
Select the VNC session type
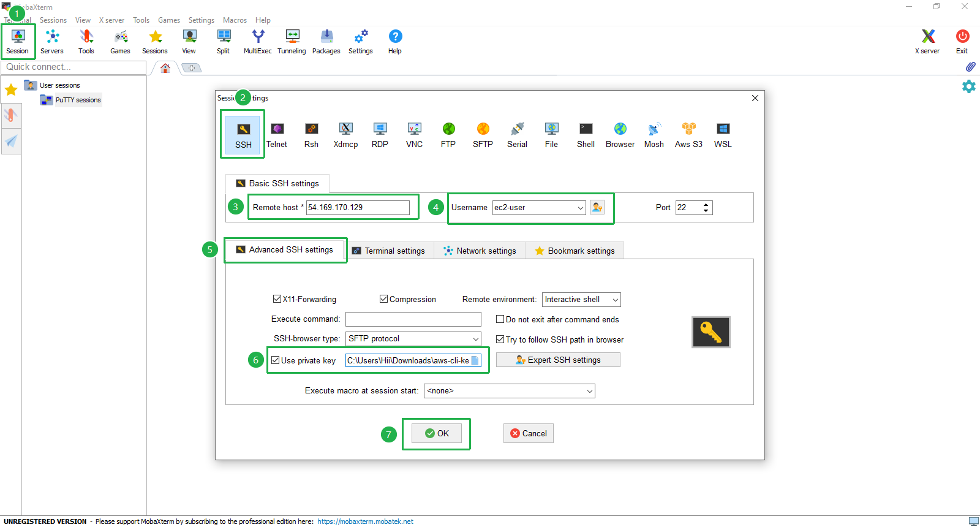point(415,135)
